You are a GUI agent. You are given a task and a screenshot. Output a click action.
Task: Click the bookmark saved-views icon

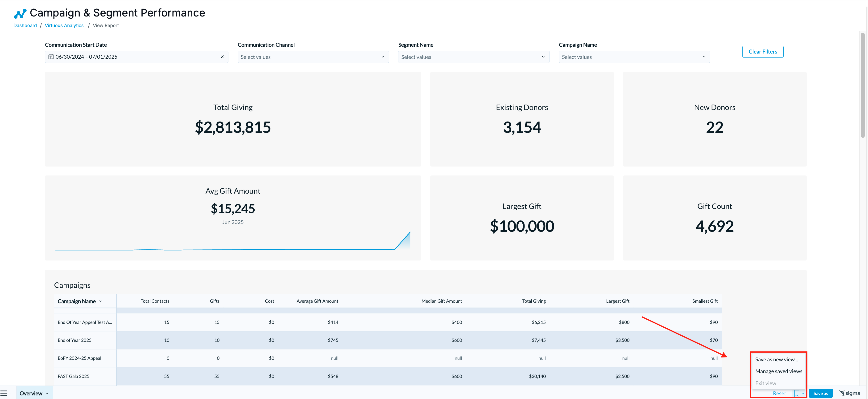(x=797, y=393)
